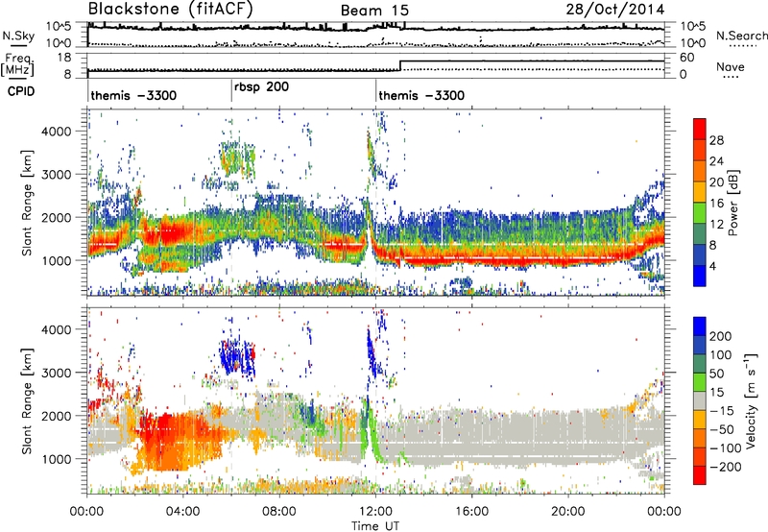The image size is (768, 532).
Task: Click the 200 tick on velocity colorbar
Action: coord(721,336)
